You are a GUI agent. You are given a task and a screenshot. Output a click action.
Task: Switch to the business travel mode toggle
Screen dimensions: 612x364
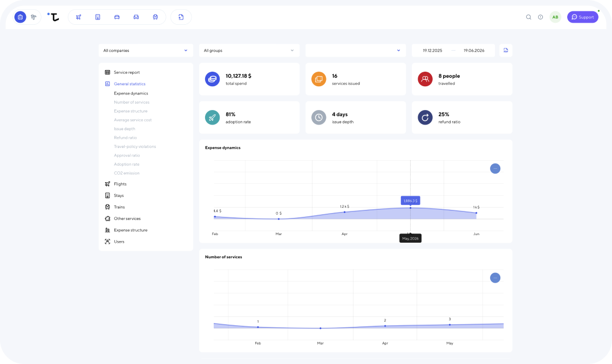(21, 17)
